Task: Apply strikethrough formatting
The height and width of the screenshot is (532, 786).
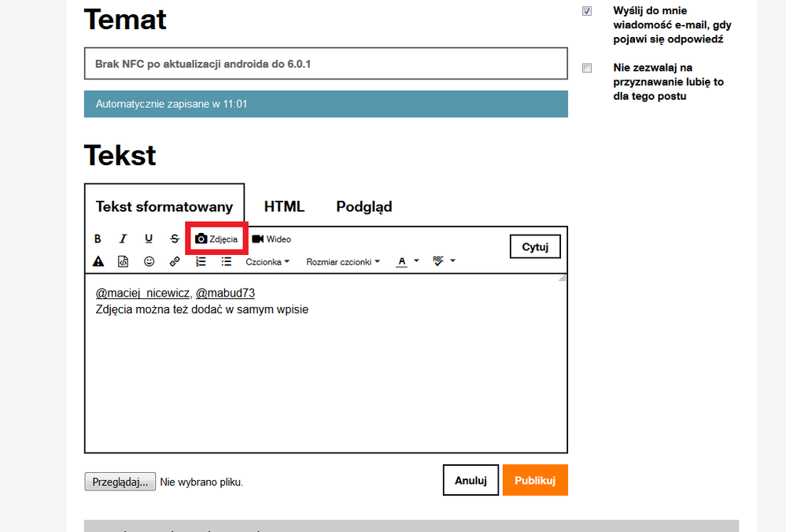Action: (x=174, y=239)
